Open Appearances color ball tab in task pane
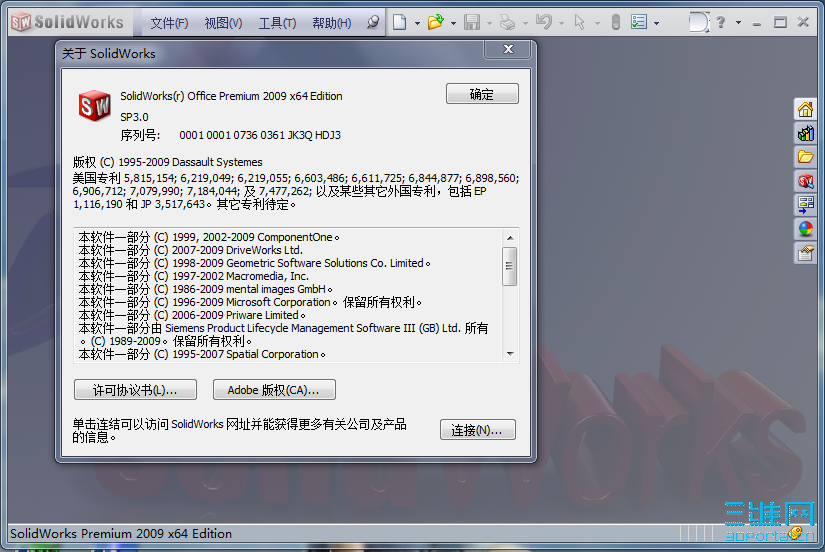Viewport: 825px width, 552px height. pos(805,229)
